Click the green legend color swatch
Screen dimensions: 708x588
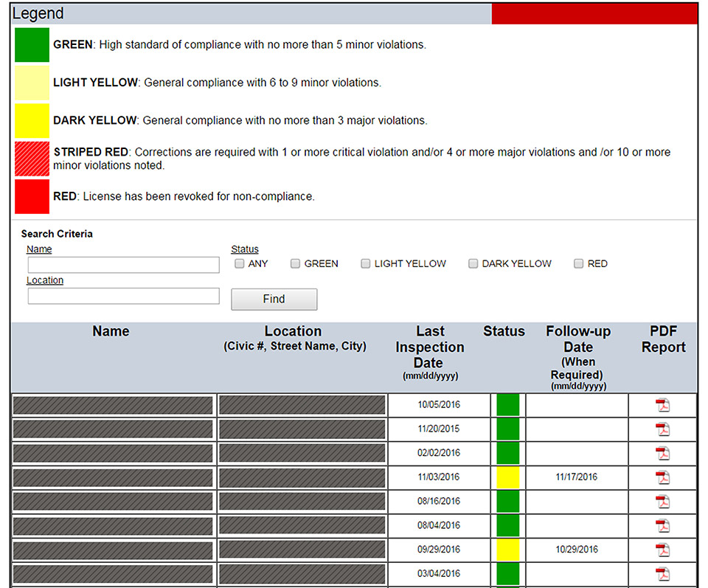tap(32, 45)
